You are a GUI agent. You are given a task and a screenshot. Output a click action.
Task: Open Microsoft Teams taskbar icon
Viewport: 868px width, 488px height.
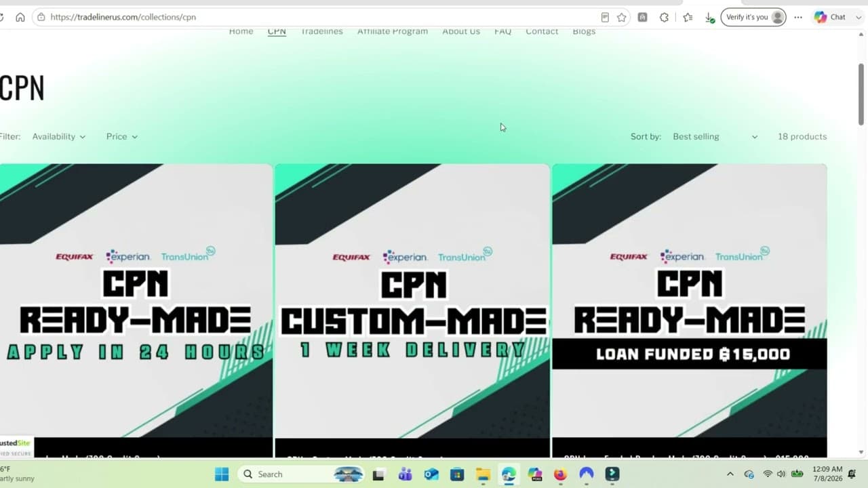pyautogui.click(x=406, y=474)
